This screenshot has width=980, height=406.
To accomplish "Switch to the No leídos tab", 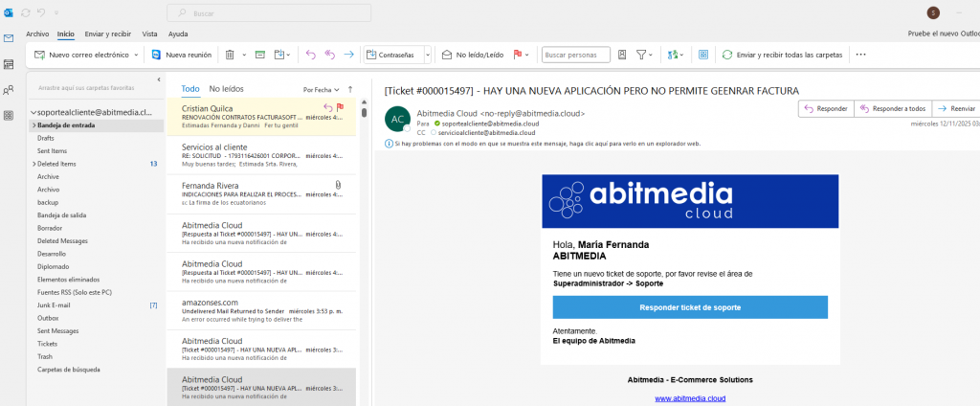I will (x=226, y=88).
